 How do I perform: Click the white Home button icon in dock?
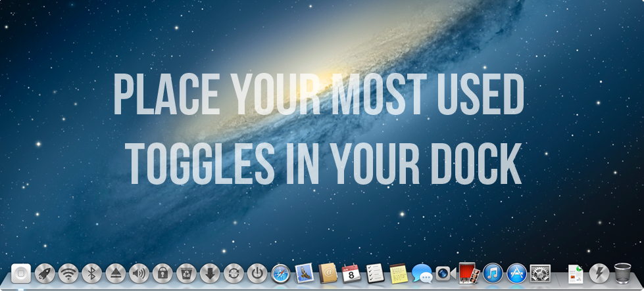[x=21, y=273]
